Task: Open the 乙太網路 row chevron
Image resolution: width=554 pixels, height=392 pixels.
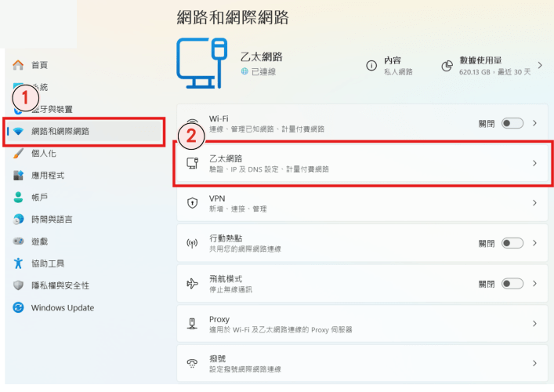Action: tap(534, 163)
